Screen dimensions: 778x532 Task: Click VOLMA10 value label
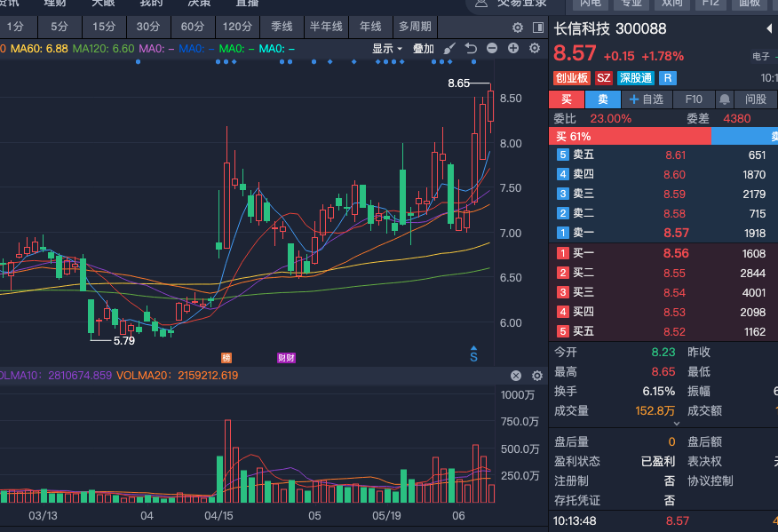click(56, 376)
